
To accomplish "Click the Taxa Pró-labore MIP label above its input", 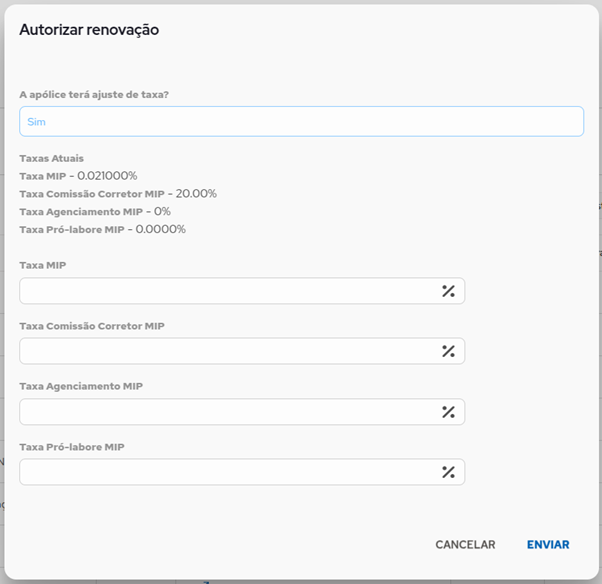I will click(72, 447).
